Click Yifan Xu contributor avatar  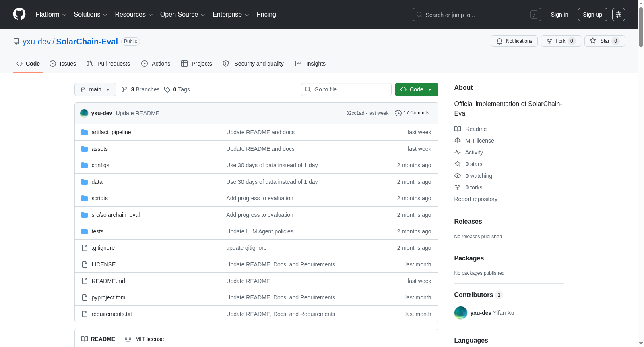click(461, 313)
